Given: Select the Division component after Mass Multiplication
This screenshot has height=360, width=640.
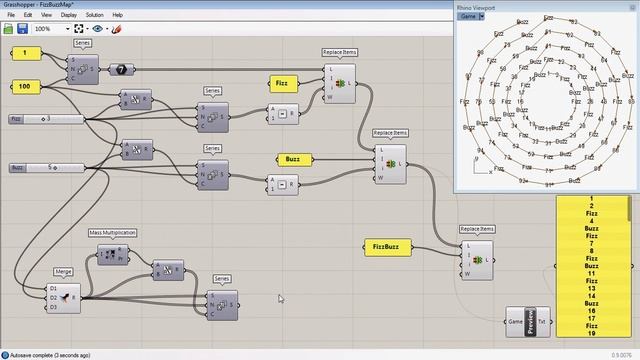Looking at the screenshot, I should click(168, 270).
